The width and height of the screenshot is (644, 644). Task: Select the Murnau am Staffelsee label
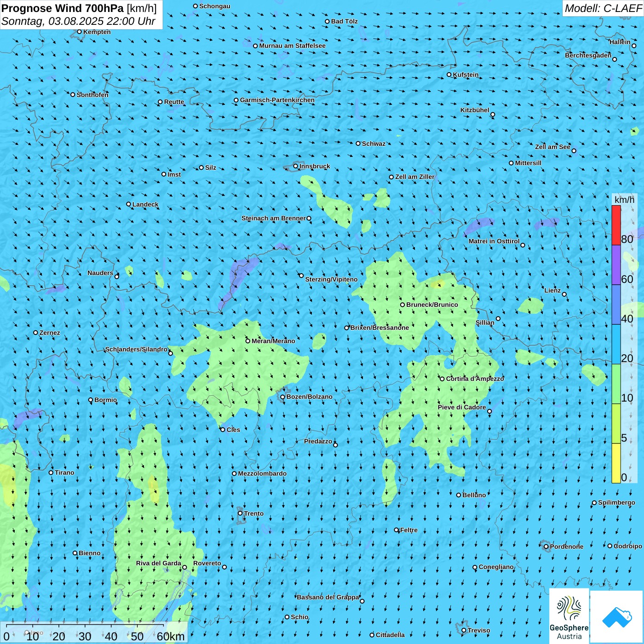[292, 46]
